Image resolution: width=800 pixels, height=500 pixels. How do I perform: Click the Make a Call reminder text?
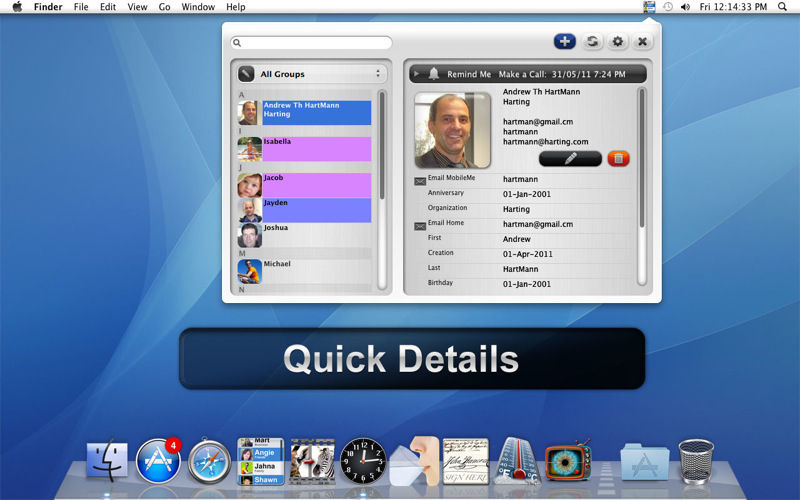coord(562,74)
